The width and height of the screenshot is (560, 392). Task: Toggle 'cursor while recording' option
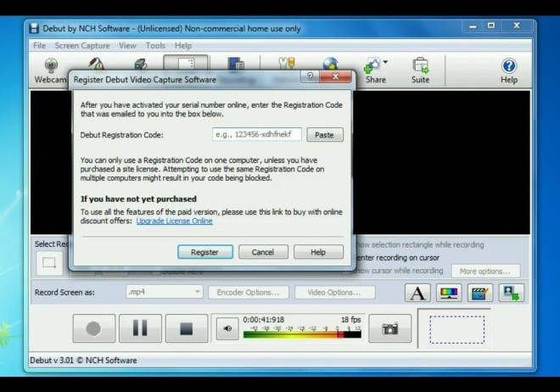(x=397, y=271)
